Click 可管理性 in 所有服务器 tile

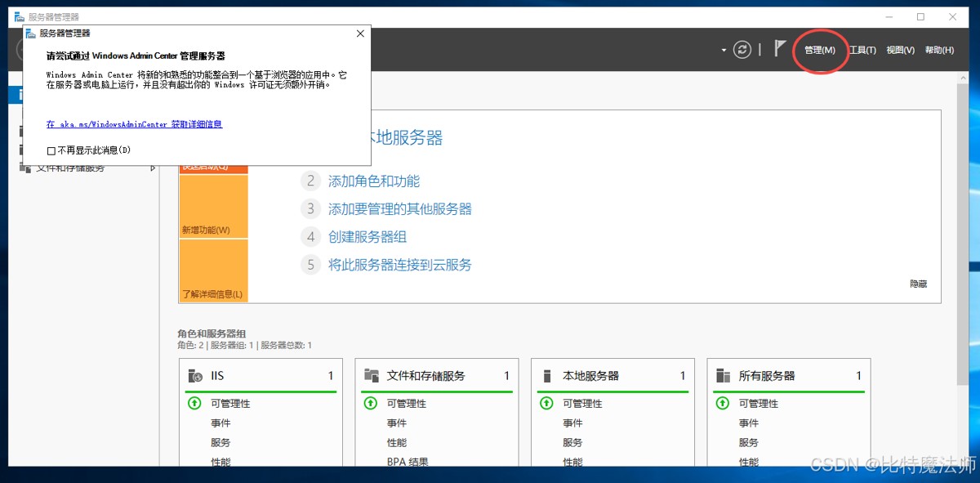[x=759, y=404]
